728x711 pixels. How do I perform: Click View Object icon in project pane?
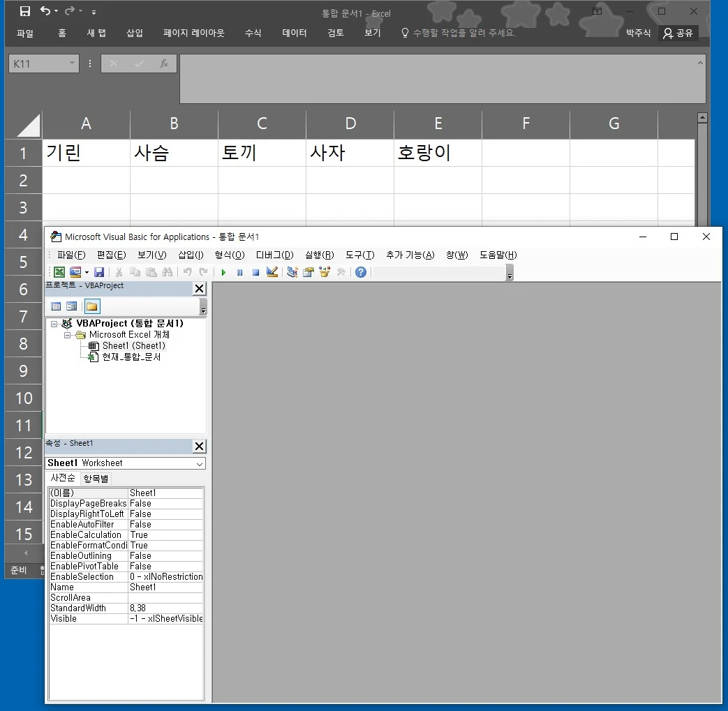point(71,306)
